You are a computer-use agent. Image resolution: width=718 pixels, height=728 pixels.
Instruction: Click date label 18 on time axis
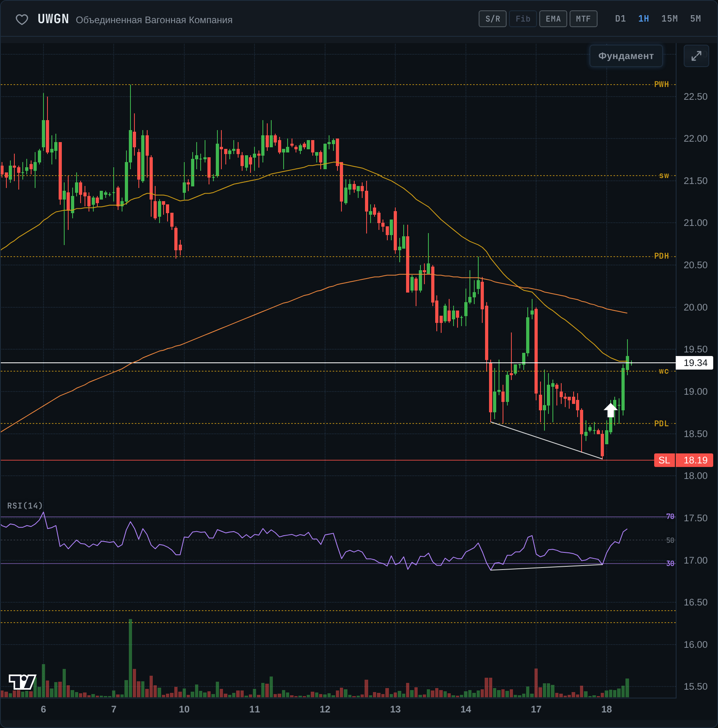coord(607,709)
